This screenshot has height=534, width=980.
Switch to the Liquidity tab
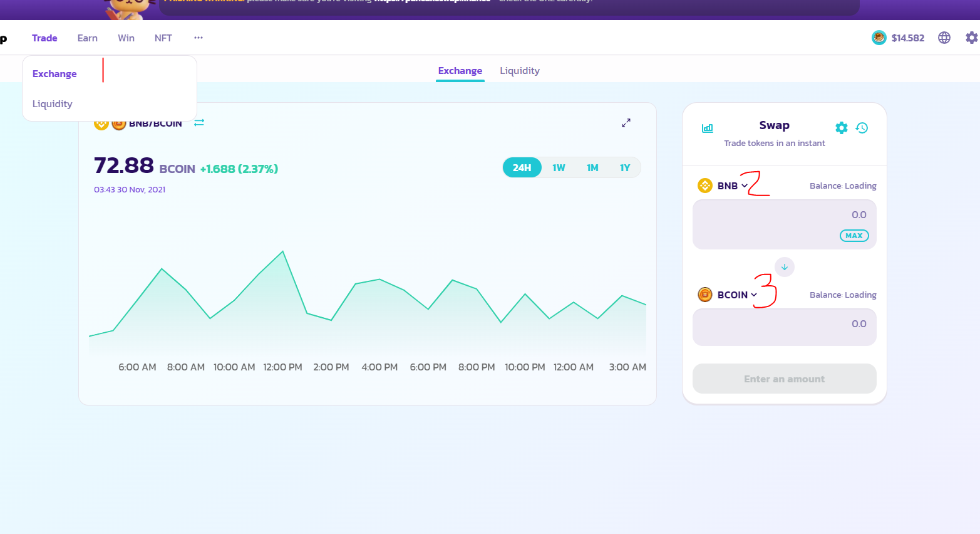520,71
